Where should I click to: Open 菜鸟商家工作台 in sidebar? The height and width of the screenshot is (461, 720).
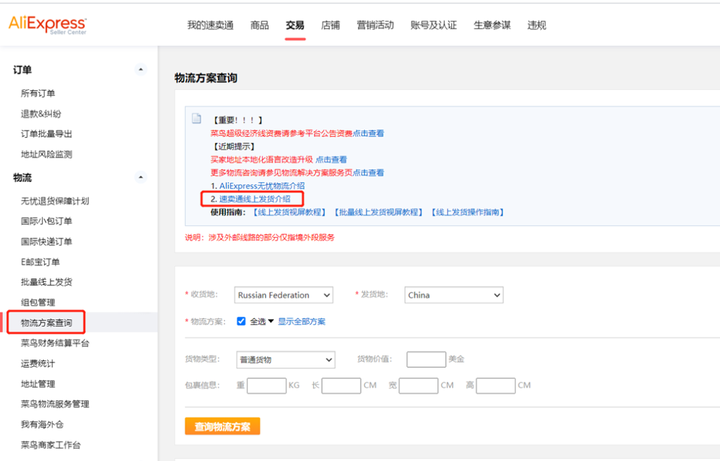click(51, 445)
